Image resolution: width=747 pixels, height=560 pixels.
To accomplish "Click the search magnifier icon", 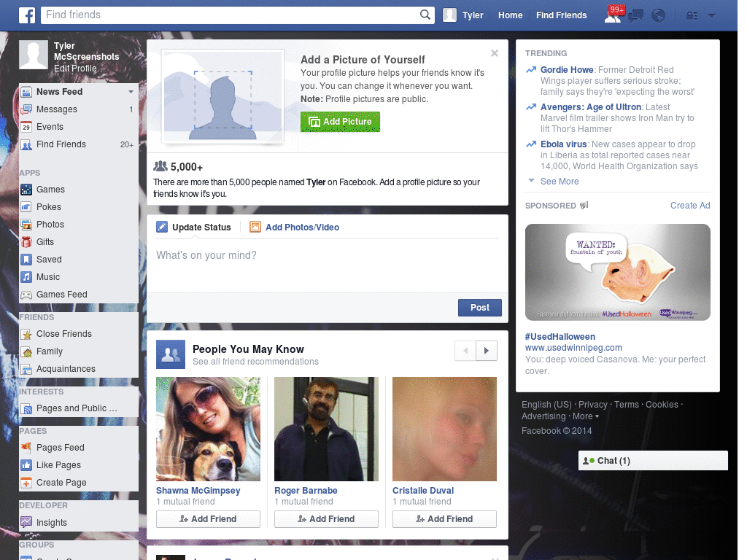I will point(425,15).
